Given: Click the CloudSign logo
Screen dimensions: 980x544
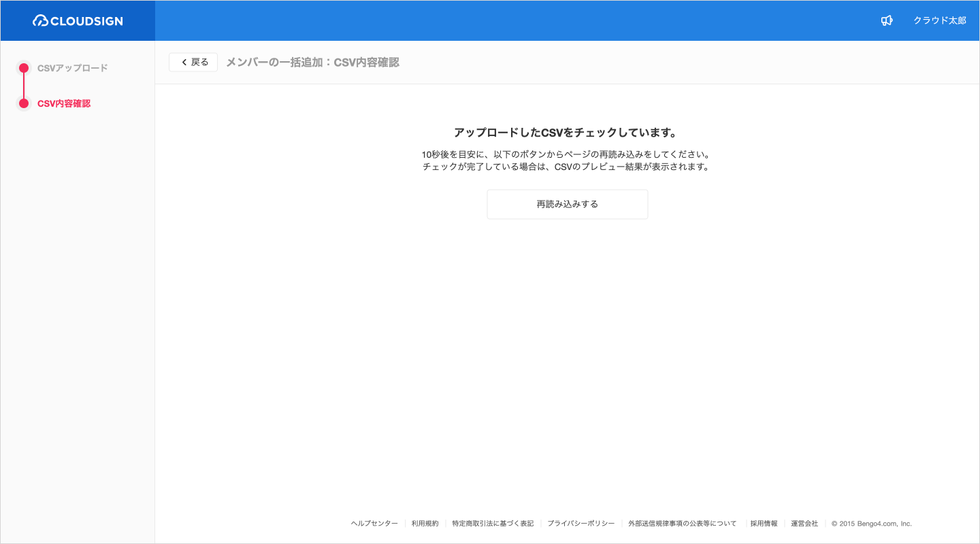Looking at the screenshot, I should [78, 21].
